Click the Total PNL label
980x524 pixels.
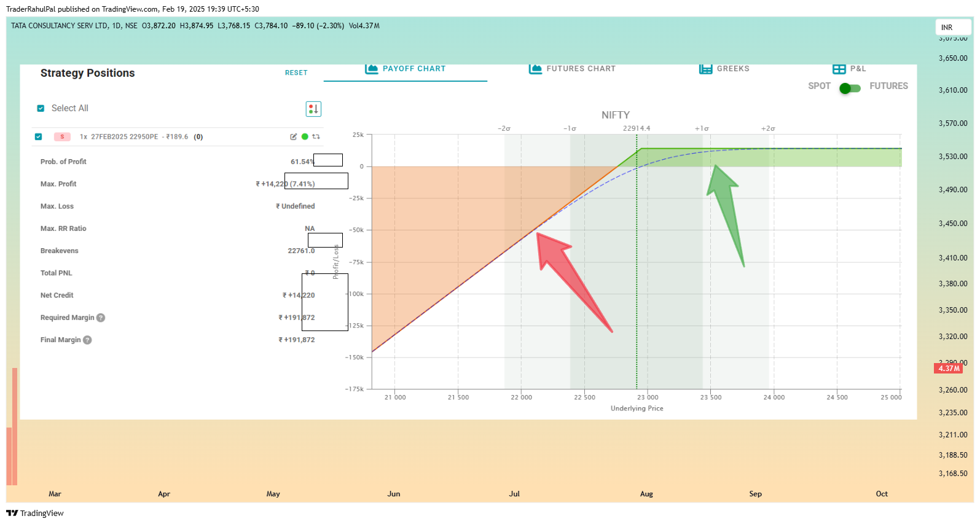pyautogui.click(x=57, y=273)
